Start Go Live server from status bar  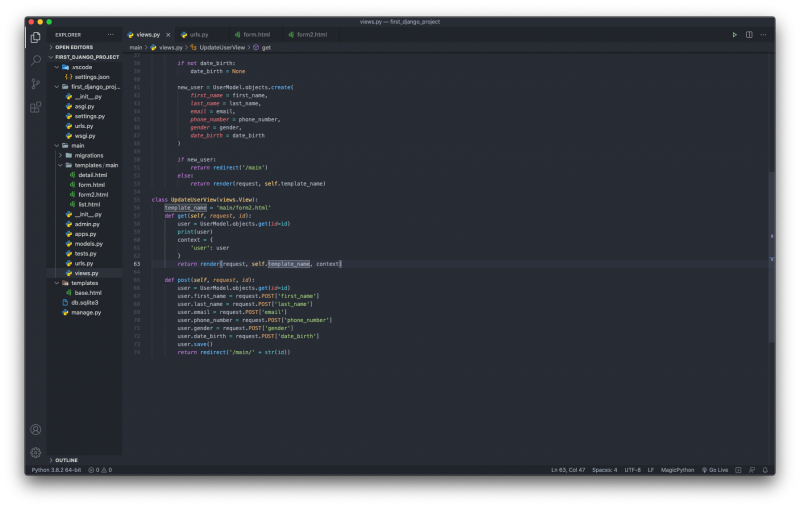tap(717, 470)
